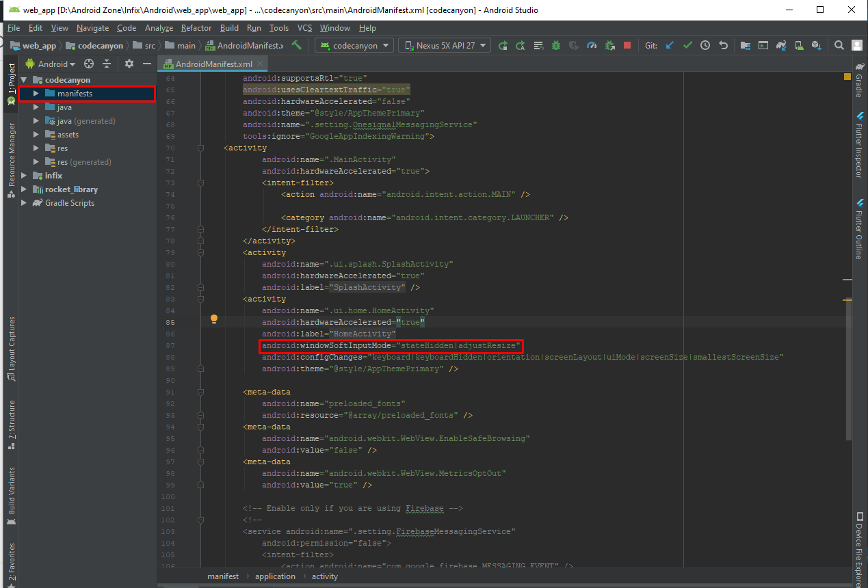Viewport: 868px width, 588px height.
Task: Sync project with Gradle files
Action: (x=782, y=45)
